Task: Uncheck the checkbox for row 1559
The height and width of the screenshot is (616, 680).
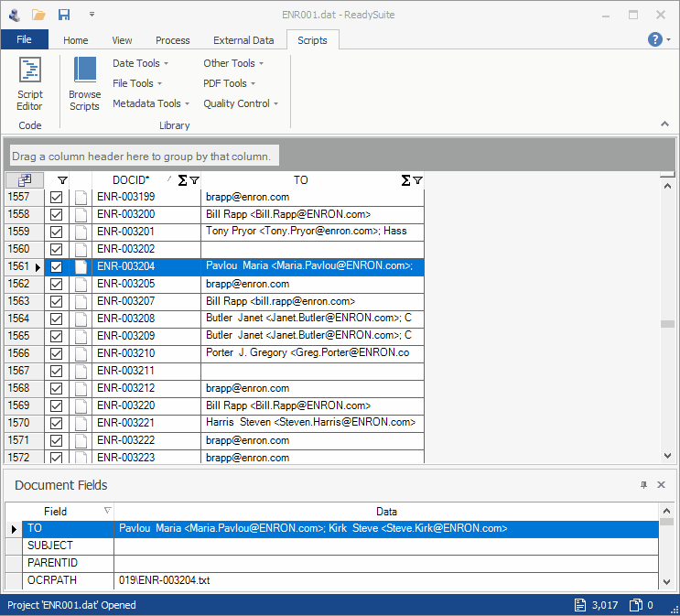Action: pos(56,232)
